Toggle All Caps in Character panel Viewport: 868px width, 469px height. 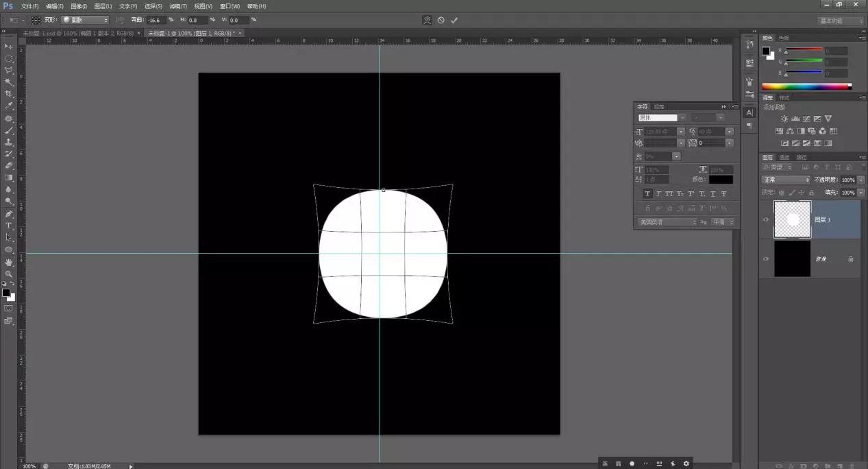click(669, 194)
